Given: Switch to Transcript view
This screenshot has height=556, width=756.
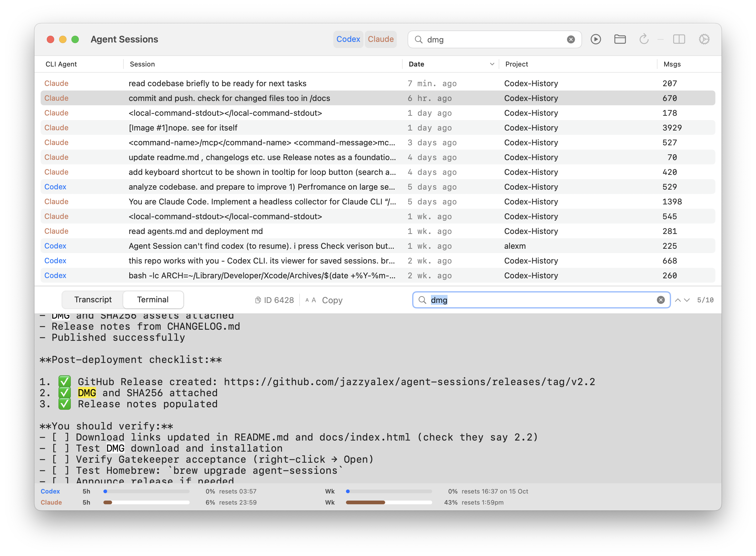Looking at the screenshot, I should pos(93,300).
